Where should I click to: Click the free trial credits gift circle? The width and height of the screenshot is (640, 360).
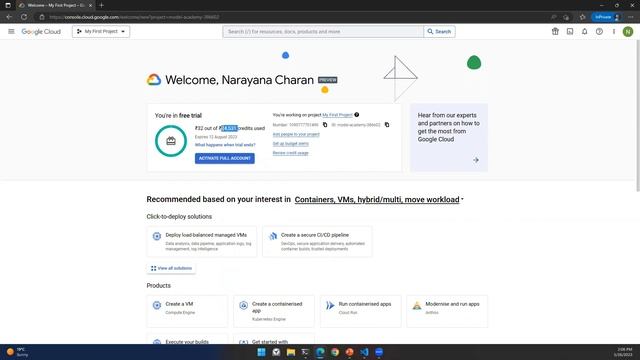point(171,141)
